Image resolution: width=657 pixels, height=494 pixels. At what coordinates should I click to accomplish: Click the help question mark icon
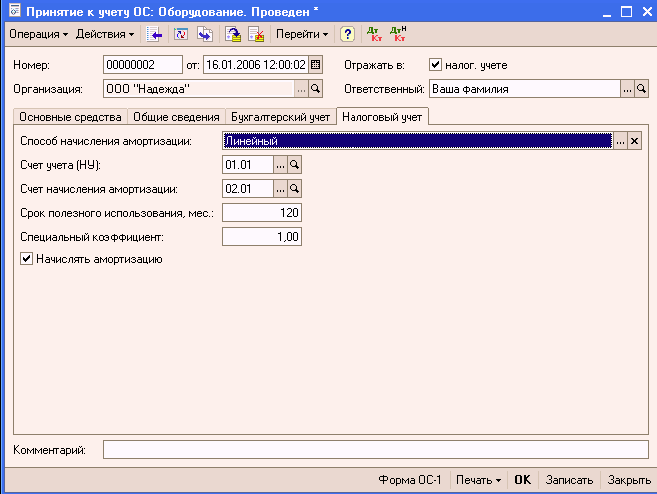click(347, 34)
